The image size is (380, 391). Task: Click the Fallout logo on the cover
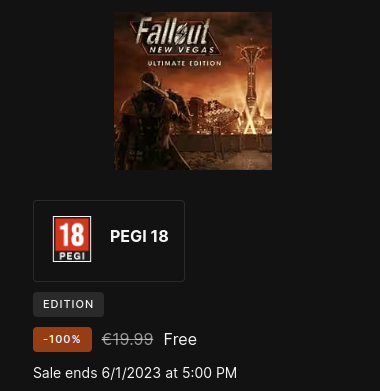pyautogui.click(x=173, y=32)
